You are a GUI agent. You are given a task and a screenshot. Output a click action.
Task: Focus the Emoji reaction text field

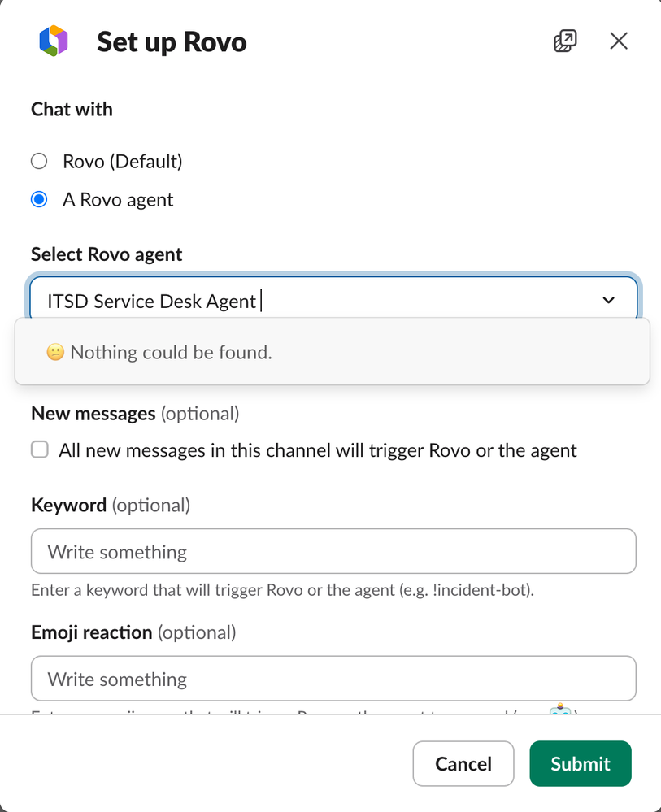[333, 679]
